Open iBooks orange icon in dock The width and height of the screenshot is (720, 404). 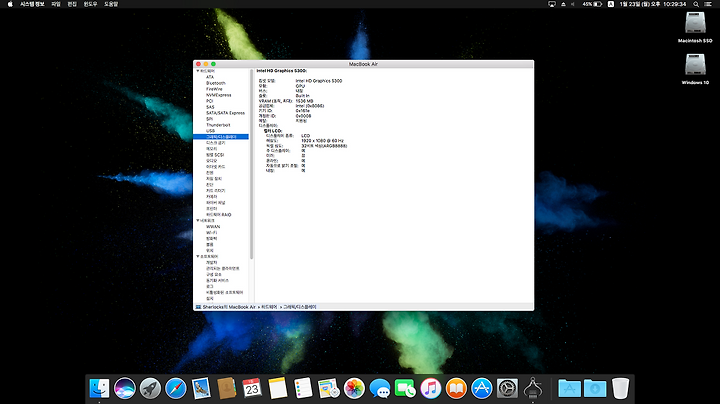point(456,388)
